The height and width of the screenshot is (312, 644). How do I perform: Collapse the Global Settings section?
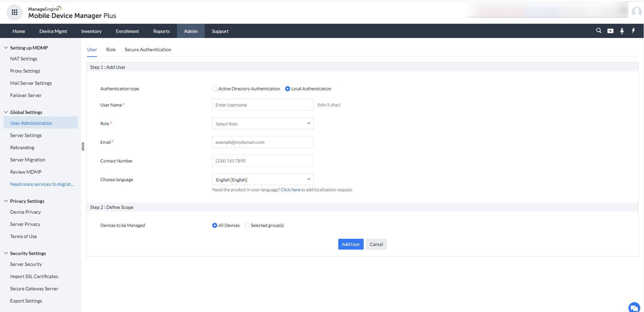coord(6,112)
